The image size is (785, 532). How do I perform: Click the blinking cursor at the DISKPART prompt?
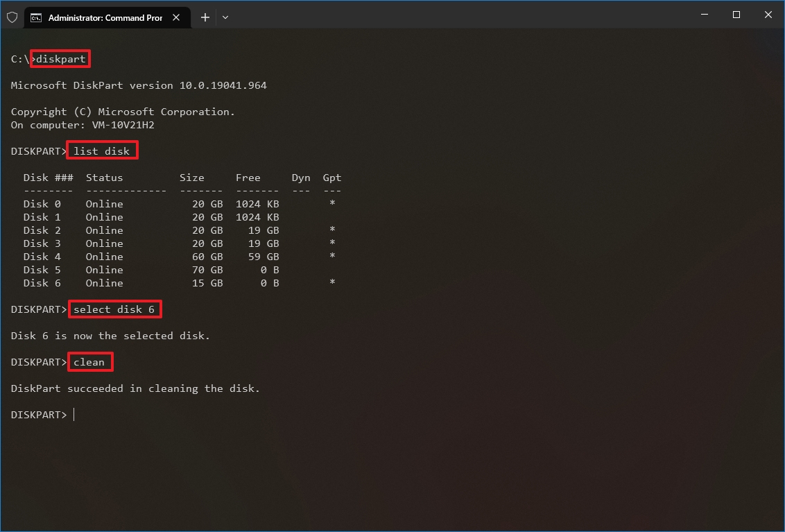point(74,414)
